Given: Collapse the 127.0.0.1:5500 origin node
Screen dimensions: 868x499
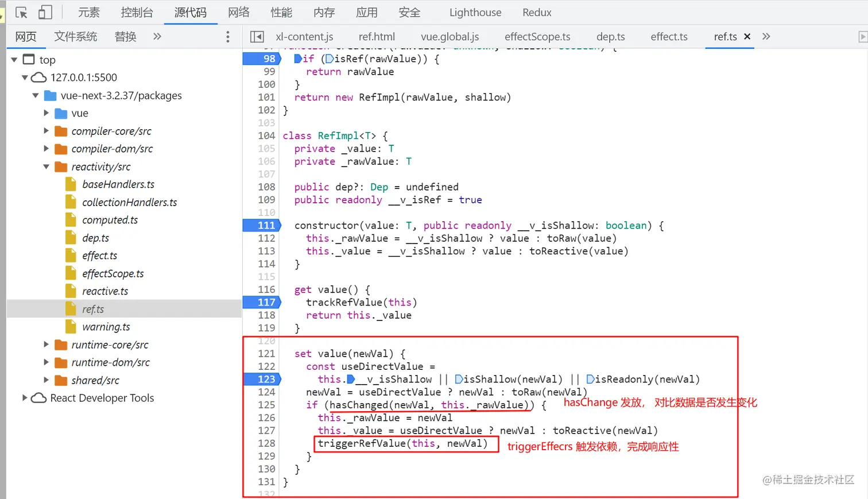Looking at the screenshot, I should (25, 78).
